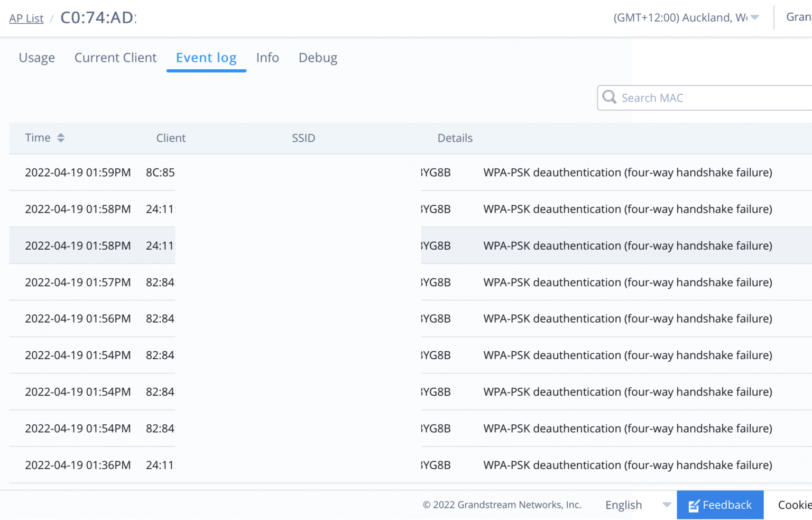Click the Time column ascending sort arrow
Viewport: 812px width, 520px height.
[x=61, y=134]
